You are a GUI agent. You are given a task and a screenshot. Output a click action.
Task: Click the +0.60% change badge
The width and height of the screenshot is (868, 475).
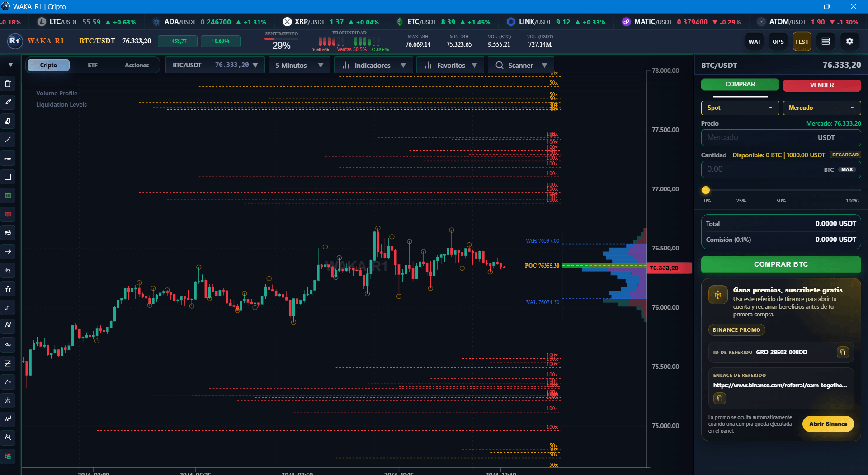[x=221, y=41]
